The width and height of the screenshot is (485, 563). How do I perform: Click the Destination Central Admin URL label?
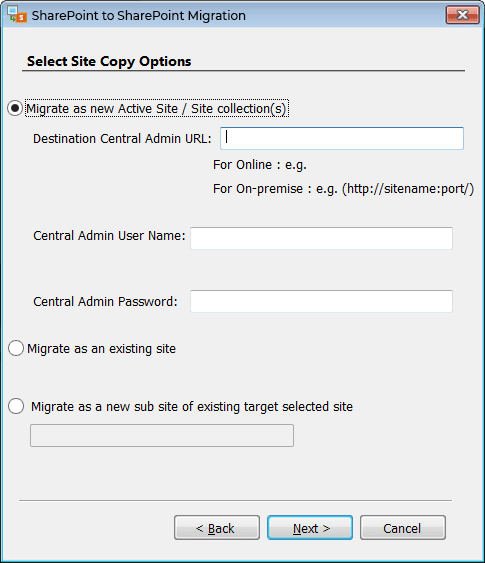pyautogui.click(x=122, y=139)
